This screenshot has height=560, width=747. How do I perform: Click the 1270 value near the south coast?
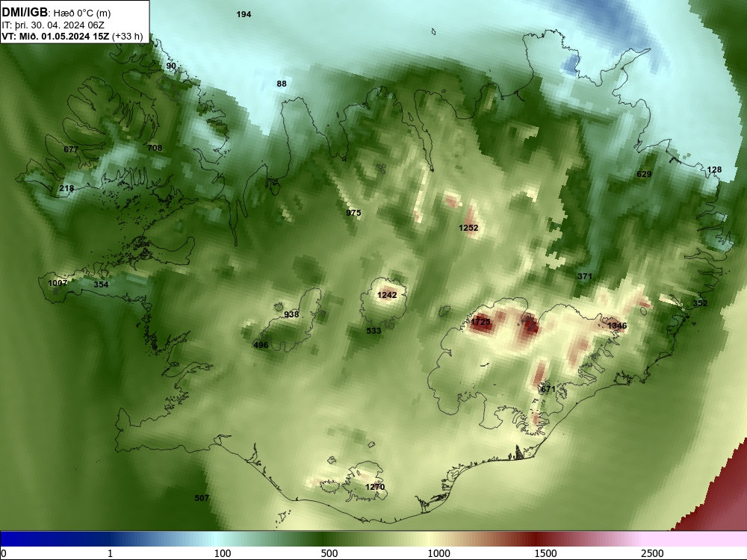[x=375, y=487]
